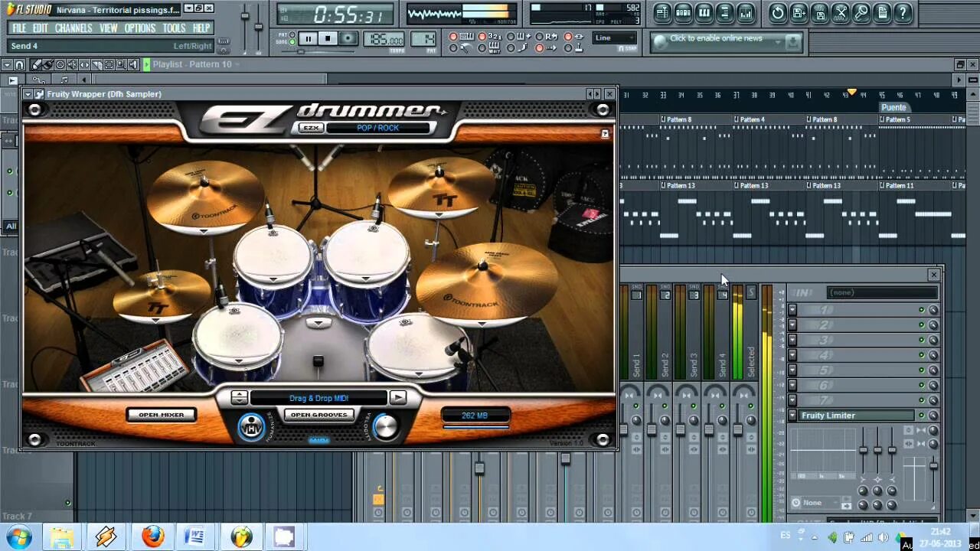Open the Line snap dropdown
Screen dimensions: 980x551
coord(615,37)
